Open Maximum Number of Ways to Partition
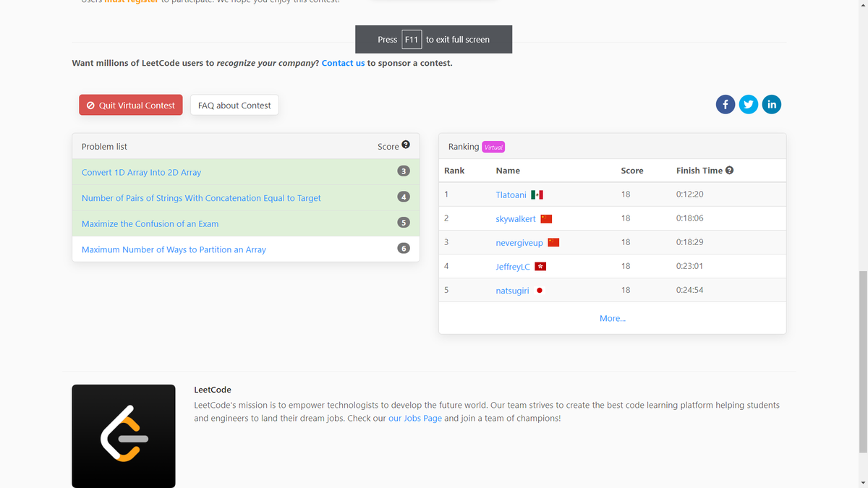This screenshot has width=868, height=488. 174,249
